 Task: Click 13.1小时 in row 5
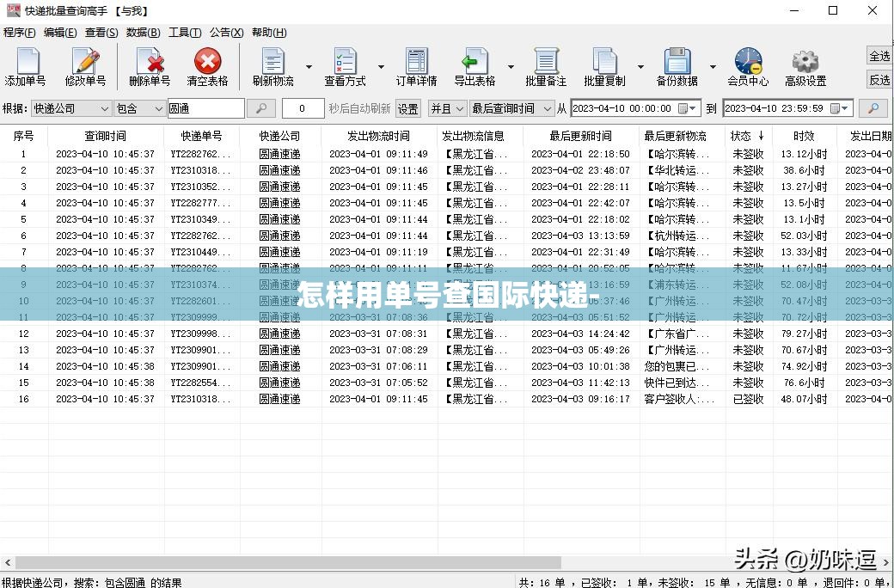(x=804, y=219)
